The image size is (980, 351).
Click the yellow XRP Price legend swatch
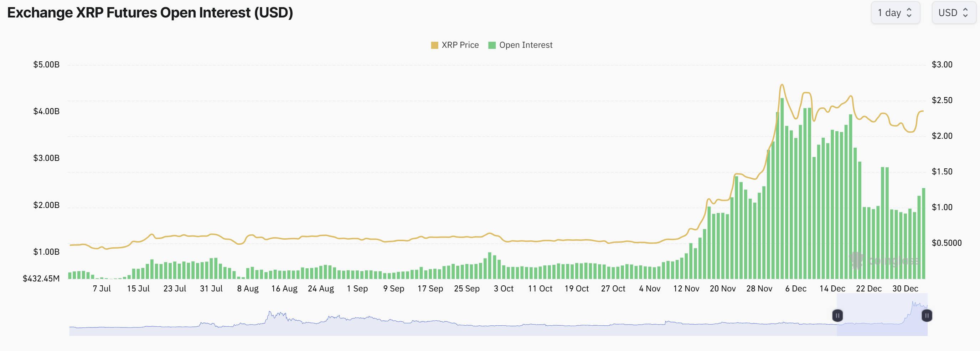(434, 45)
